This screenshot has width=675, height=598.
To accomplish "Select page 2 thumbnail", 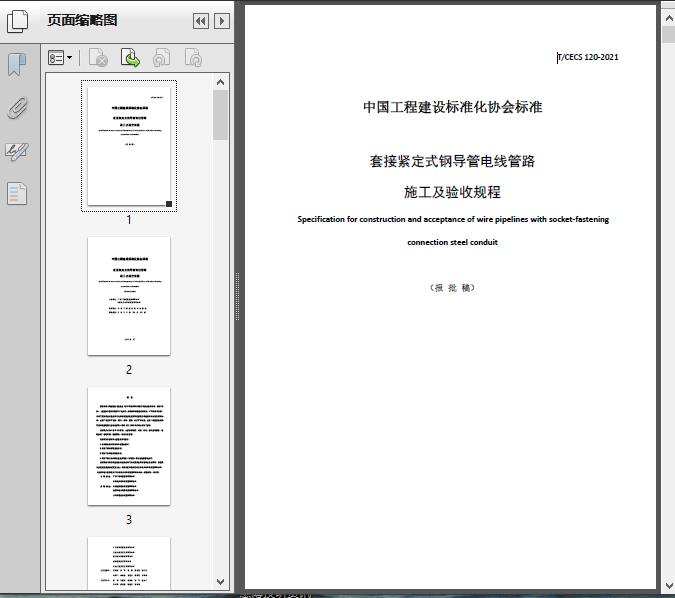I will (x=129, y=296).
